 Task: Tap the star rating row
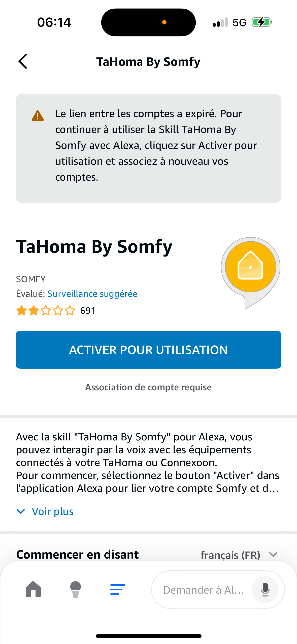click(46, 310)
